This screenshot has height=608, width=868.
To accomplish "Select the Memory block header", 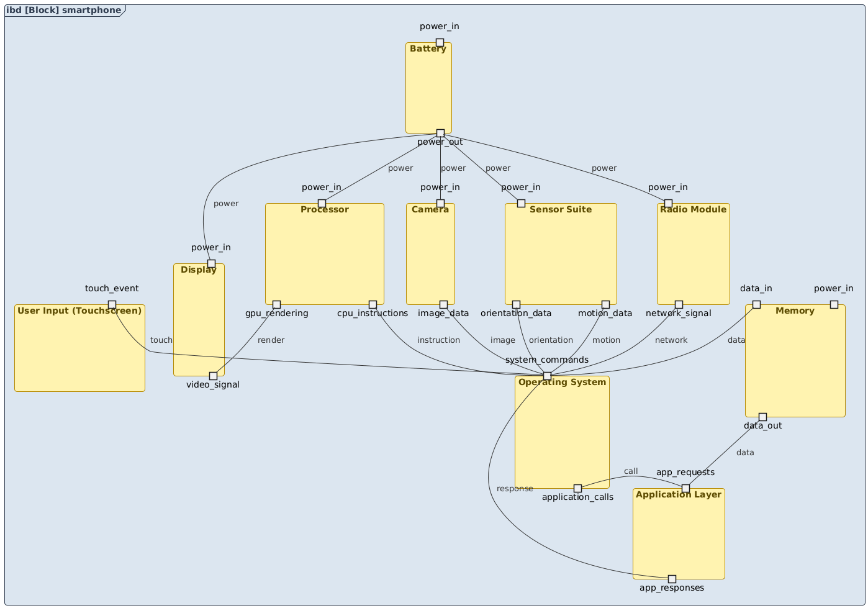I will tap(795, 311).
